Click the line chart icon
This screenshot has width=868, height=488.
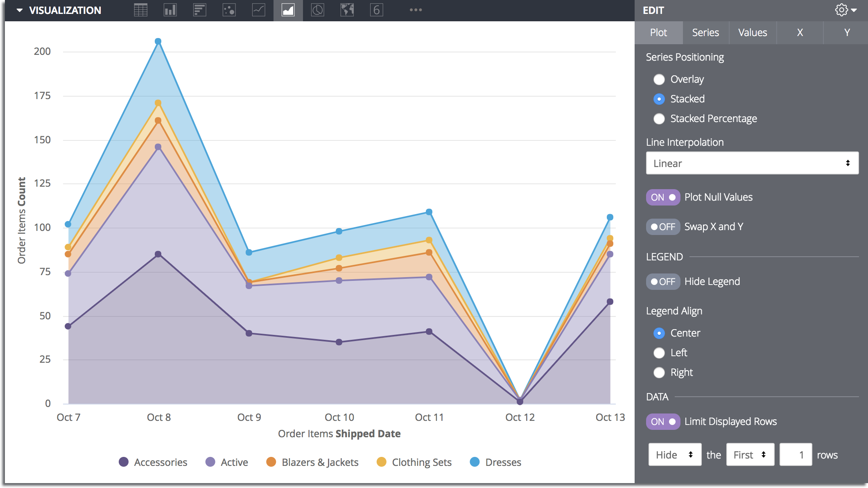[259, 10]
